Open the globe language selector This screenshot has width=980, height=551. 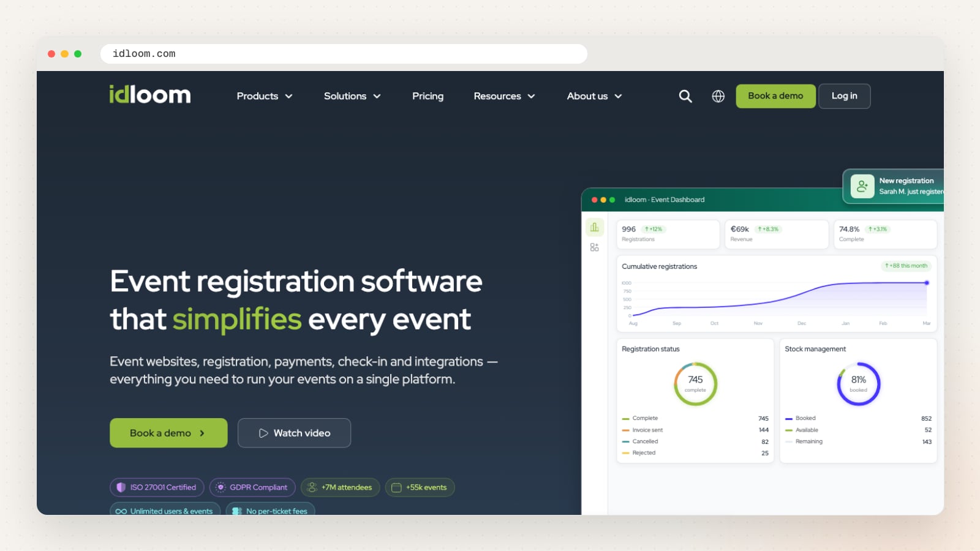(x=718, y=96)
